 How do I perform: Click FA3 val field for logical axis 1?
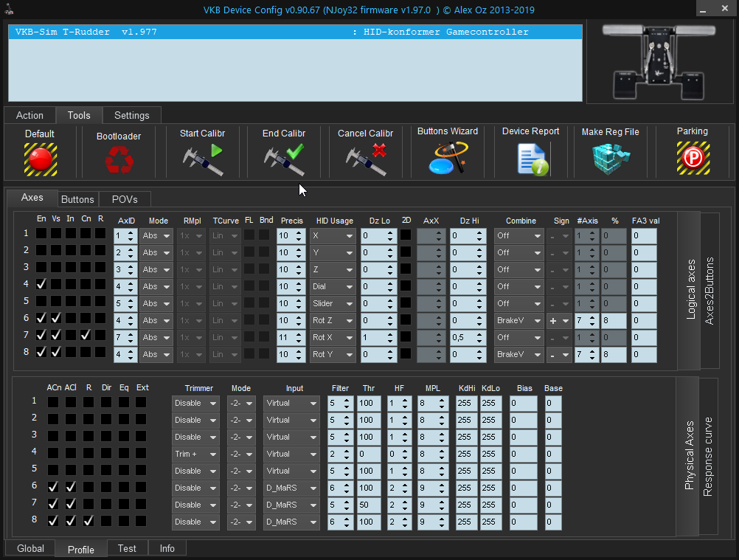(x=644, y=235)
